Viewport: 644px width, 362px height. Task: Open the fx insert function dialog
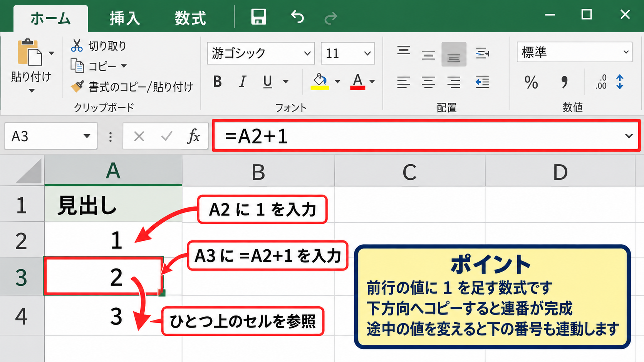(193, 136)
